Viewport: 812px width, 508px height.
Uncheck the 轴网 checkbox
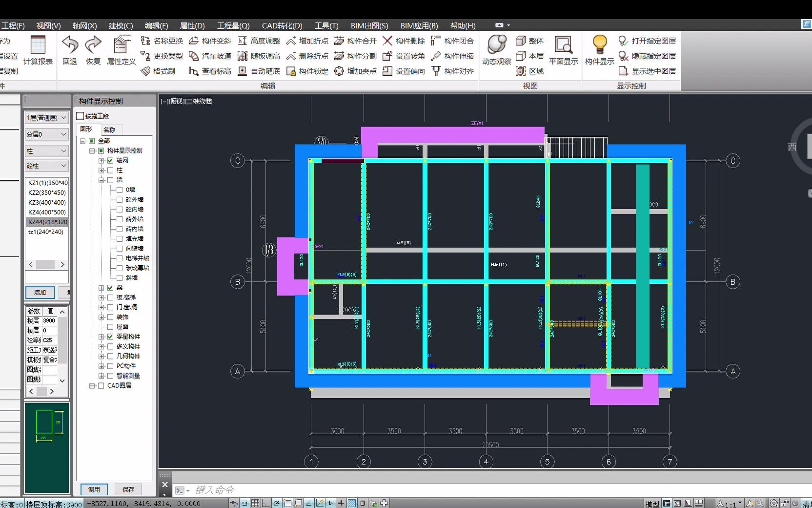click(x=110, y=160)
